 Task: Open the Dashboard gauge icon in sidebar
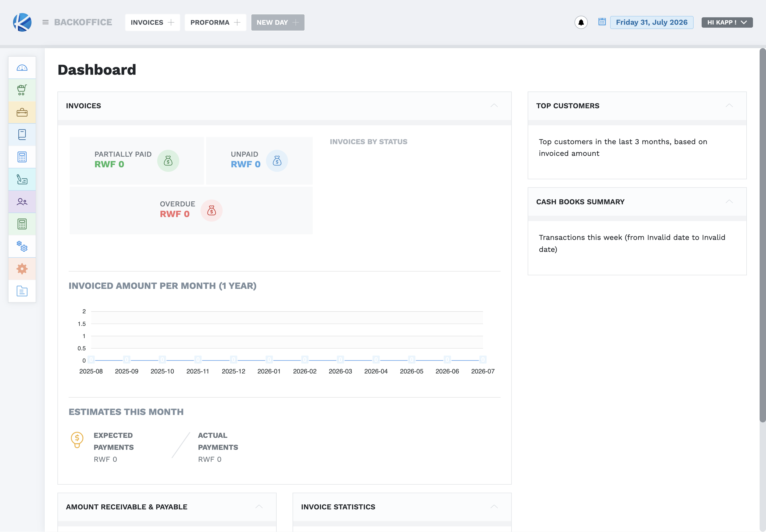click(22, 68)
